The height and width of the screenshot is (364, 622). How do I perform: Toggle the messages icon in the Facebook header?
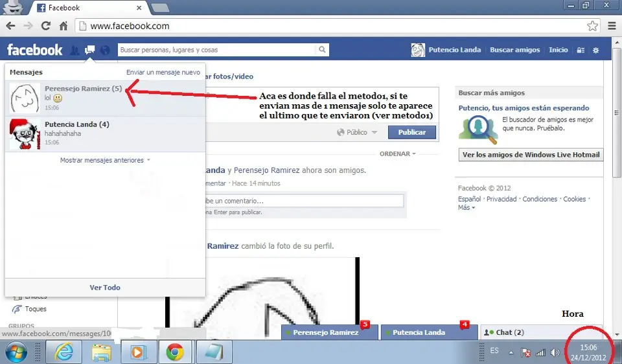[90, 50]
